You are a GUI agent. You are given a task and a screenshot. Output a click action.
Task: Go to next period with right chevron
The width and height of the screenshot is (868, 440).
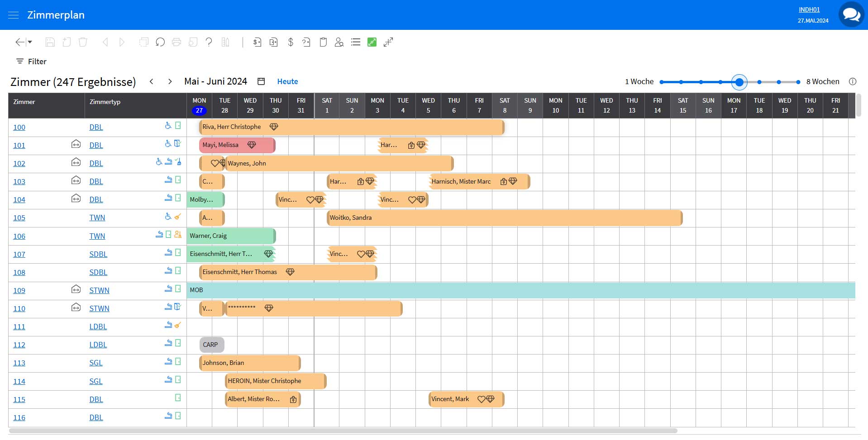[170, 81]
